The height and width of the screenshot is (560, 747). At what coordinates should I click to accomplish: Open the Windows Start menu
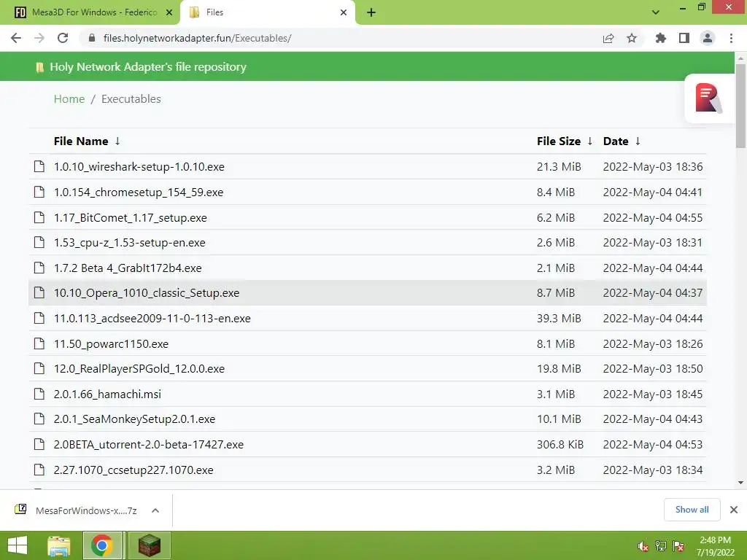(x=18, y=545)
